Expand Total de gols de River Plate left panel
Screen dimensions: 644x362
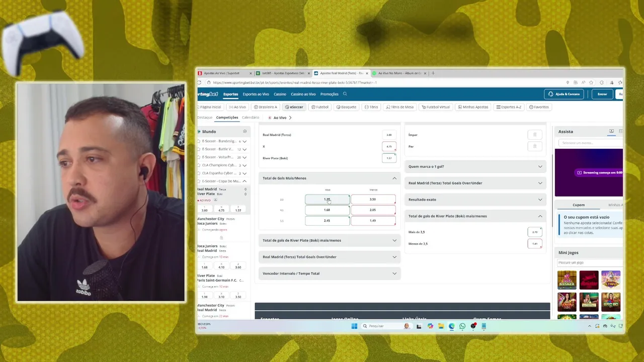click(329, 240)
